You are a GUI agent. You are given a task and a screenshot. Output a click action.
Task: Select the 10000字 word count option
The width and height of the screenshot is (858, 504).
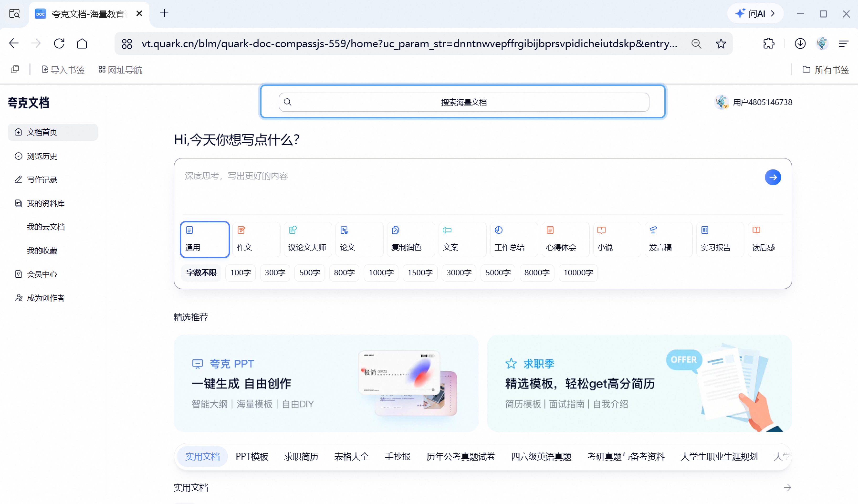tap(578, 273)
